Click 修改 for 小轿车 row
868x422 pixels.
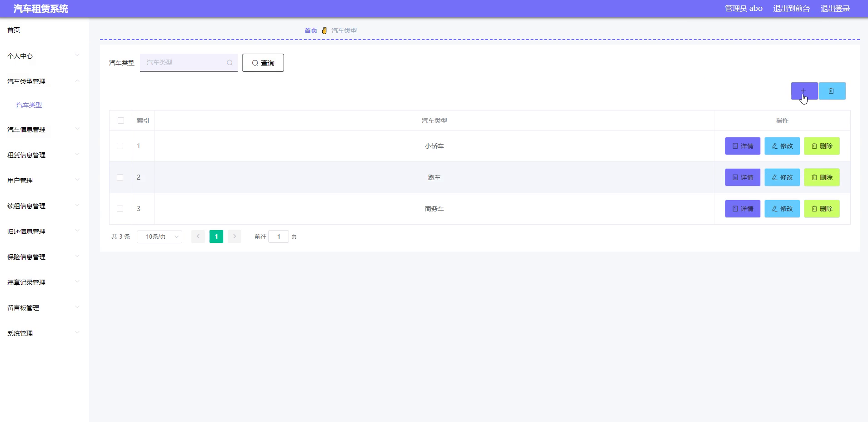pos(782,146)
